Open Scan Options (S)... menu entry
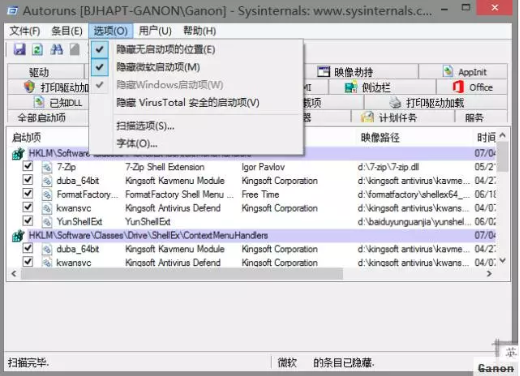The width and height of the screenshot is (520, 376). (196, 126)
